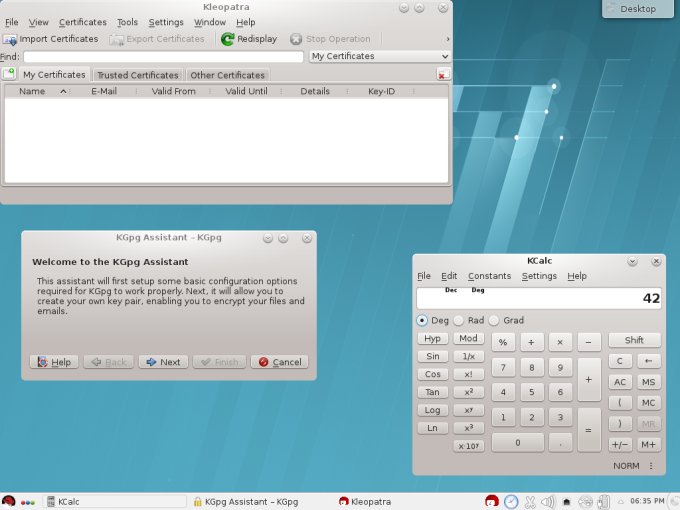Image resolution: width=680 pixels, height=510 pixels.
Task: Click the AC all-clear button
Action: (x=620, y=382)
